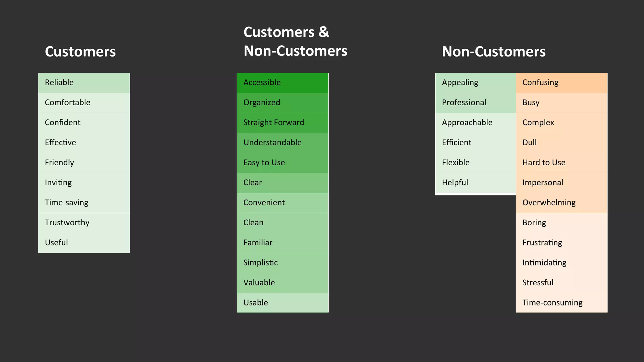Screen dimensions: 644x362
Task: Select the Confusing orange cell
Action: (562, 83)
